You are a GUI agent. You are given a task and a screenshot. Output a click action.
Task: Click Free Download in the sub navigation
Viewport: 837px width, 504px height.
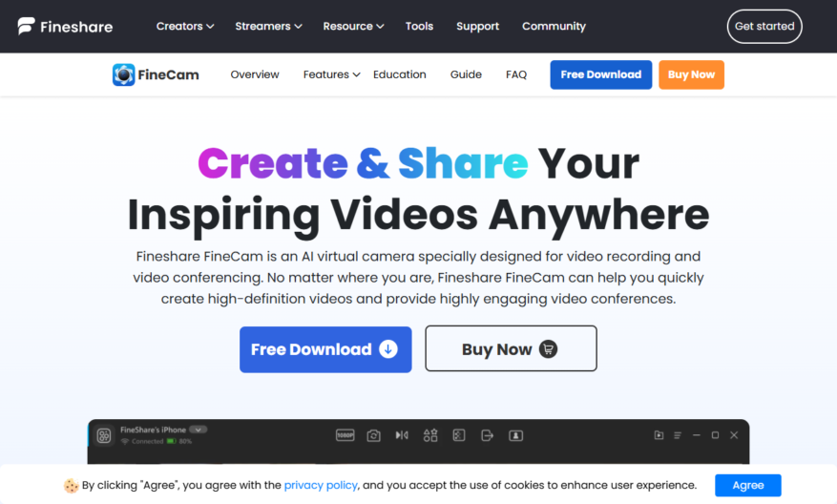(x=601, y=74)
